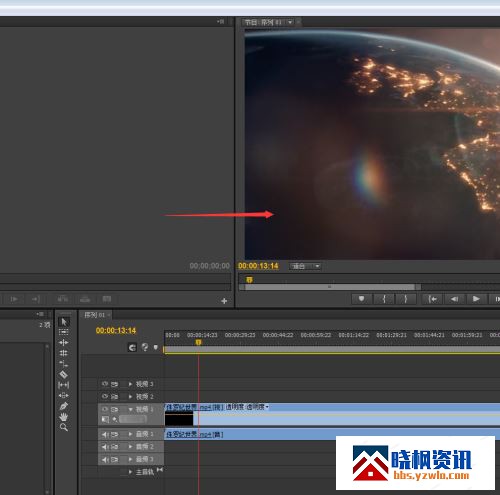Select the Pen tool

[x=64, y=406]
